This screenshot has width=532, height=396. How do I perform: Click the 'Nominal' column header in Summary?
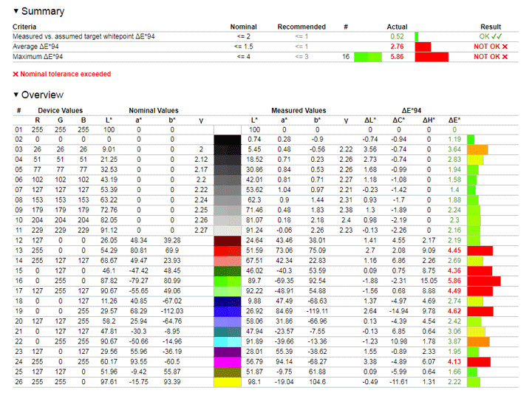pos(243,27)
